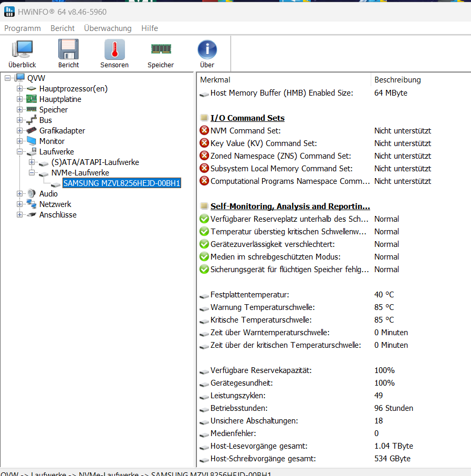Viewport: 471px width, 476px height.
Task: Click the Kritische Temperaturschwelle row label
Action: (x=261, y=319)
